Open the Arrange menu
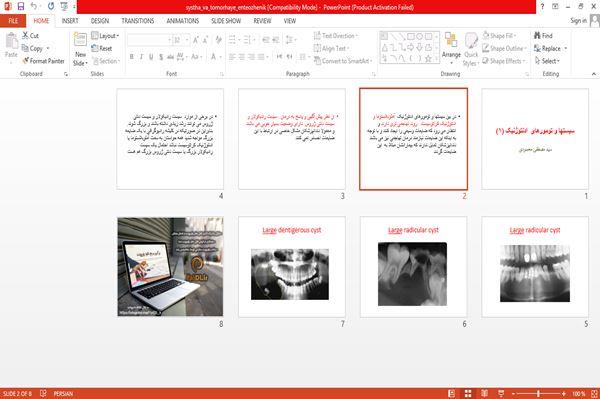This screenshot has width=600, height=399. pos(451,47)
